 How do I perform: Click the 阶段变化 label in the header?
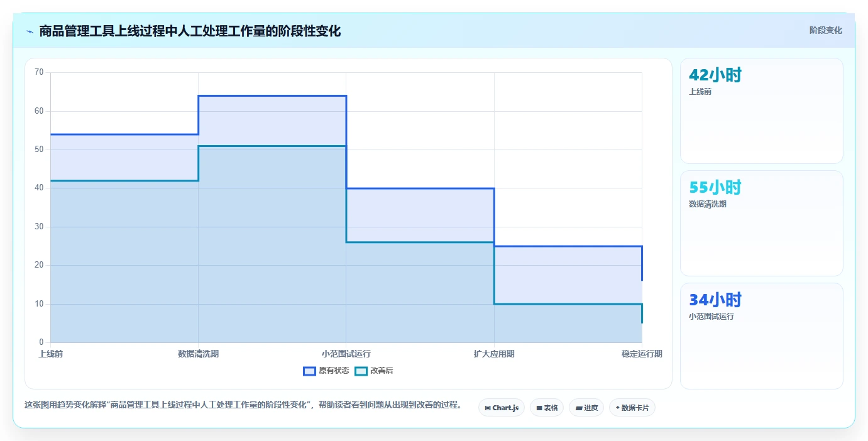click(825, 30)
